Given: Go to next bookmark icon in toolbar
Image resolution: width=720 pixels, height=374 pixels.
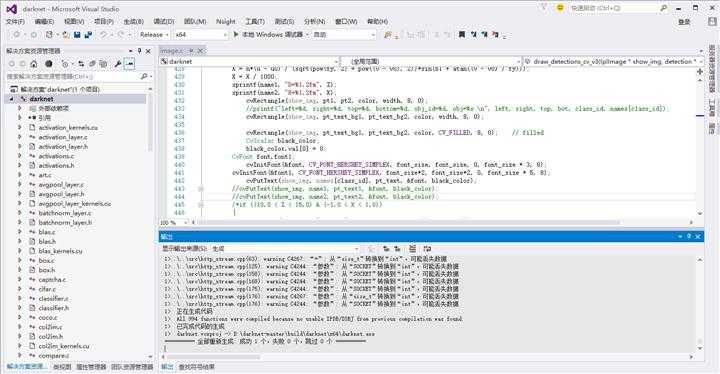Looking at the screenshot, I should 484,34.
